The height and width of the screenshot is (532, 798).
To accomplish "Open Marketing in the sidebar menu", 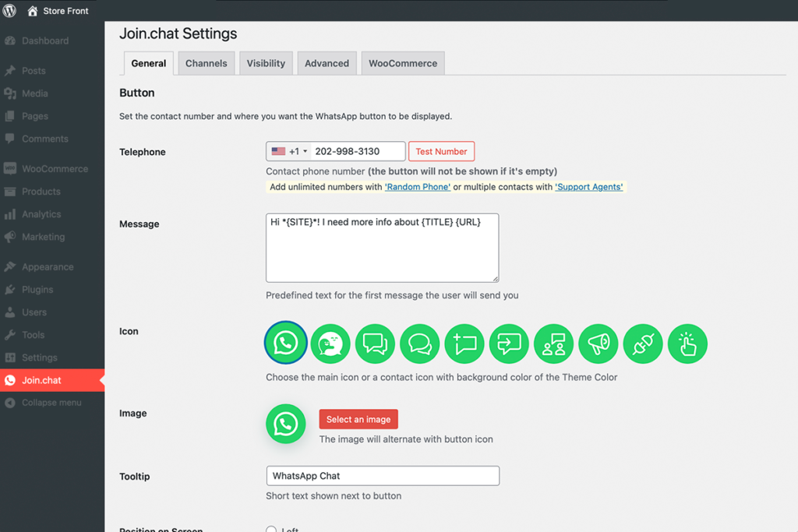I will pyautogui.click(x=44, y=237).
